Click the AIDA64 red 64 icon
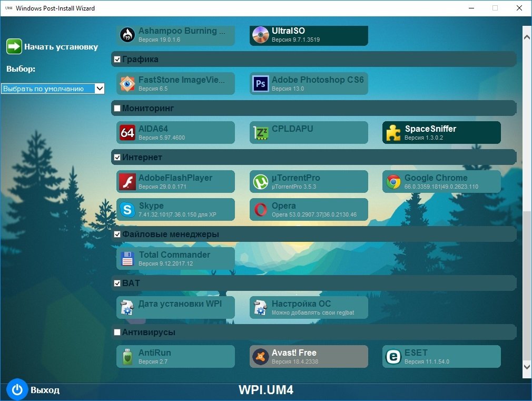Viewport: 532px width, 401px height. click(127, 132)
